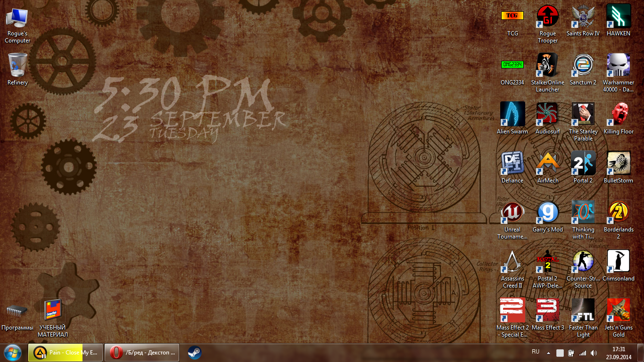Select the Mass Effect 2 shortcut
The height and width of the screenshot is (362, 644).
[x=512, y=318]
